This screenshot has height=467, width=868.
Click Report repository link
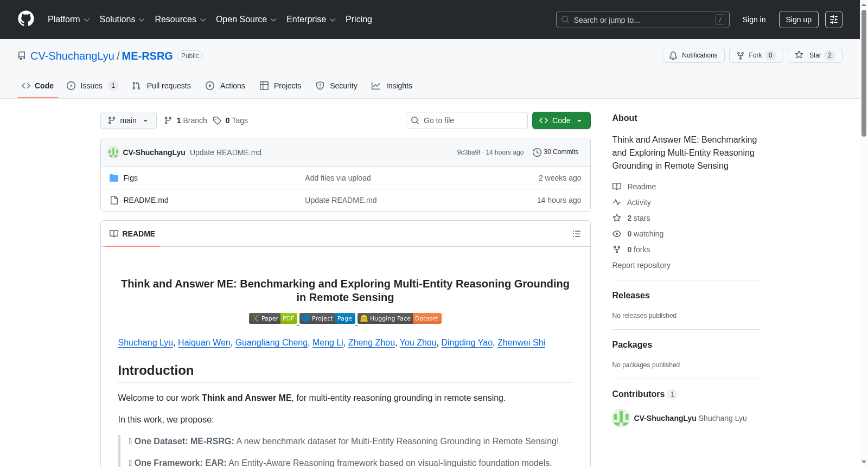[x=641, y=265]
